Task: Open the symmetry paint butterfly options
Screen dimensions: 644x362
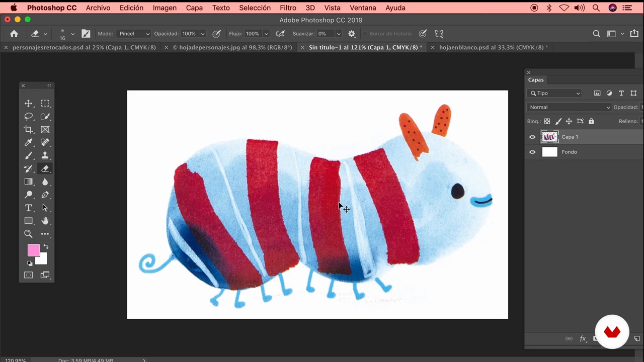Action: click(x=439, y=34)
